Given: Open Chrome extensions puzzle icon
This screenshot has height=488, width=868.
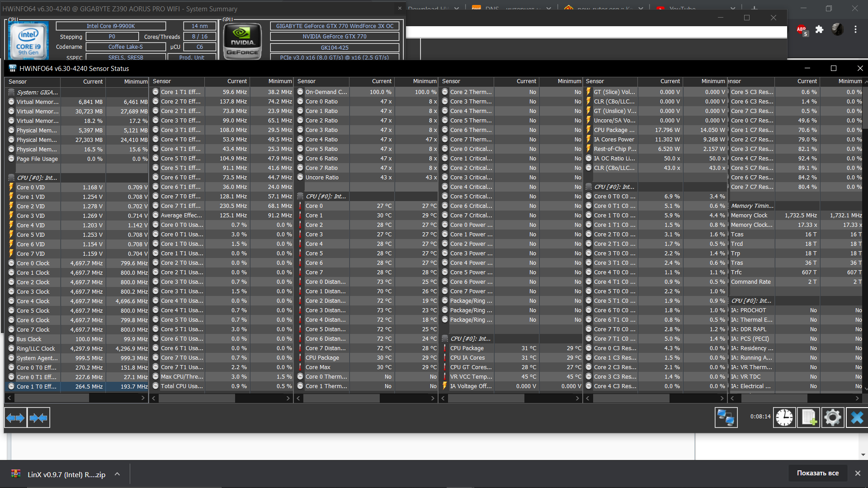Looking at the screenshot, I should [x=819, y=30].
